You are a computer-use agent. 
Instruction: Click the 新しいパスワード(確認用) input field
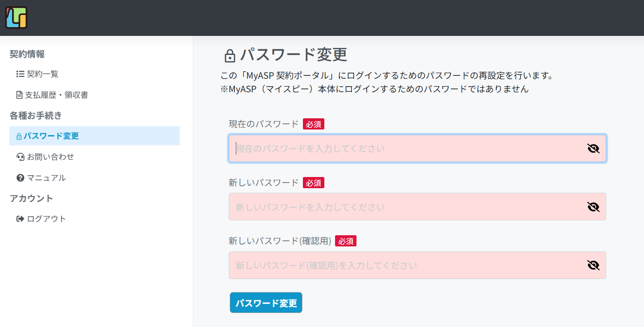pyautogui.click(x=418, y=266)
